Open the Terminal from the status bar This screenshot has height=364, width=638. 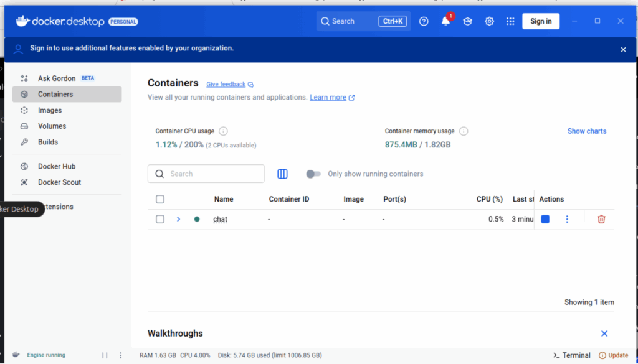572,355
